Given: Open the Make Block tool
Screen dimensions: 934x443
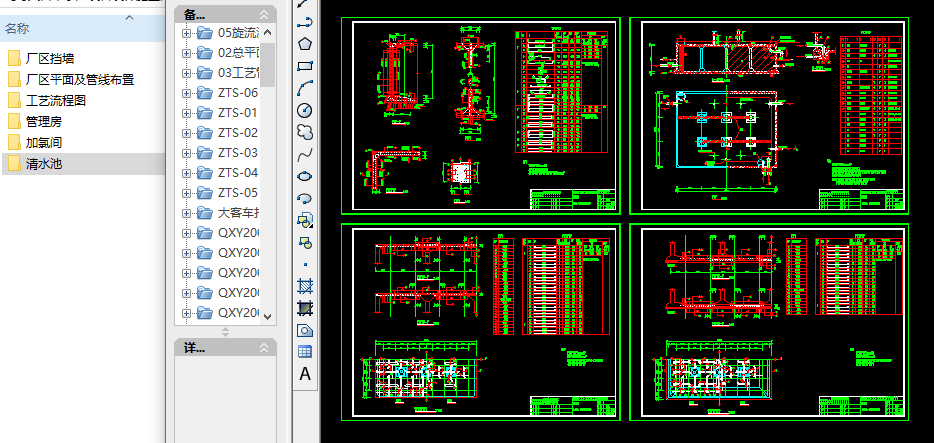Looking at the screenshot, I should pyautogui.click(x=305, y=242).
